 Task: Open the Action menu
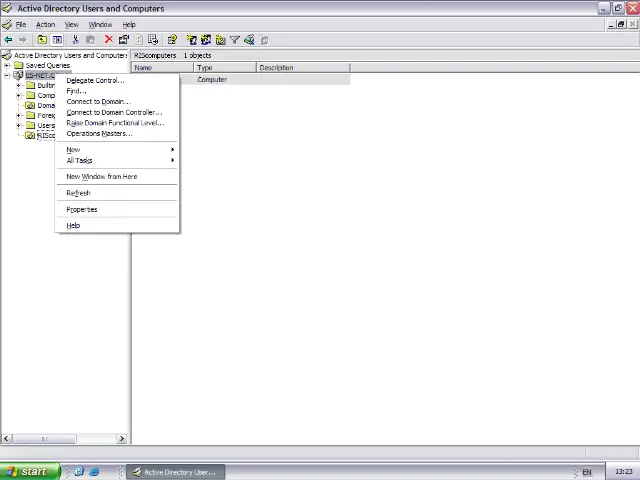coord(45,24)
